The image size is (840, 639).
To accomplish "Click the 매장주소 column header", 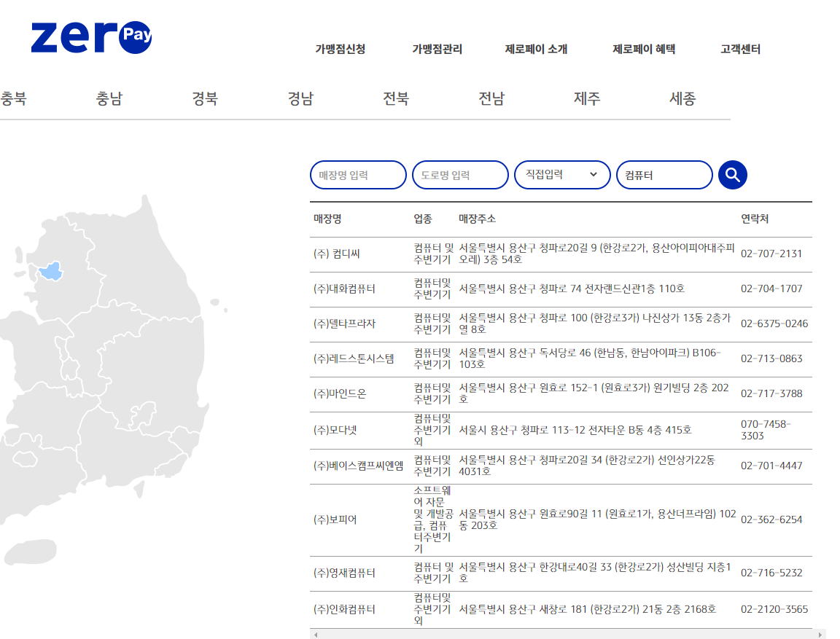I will click(478, 219).
